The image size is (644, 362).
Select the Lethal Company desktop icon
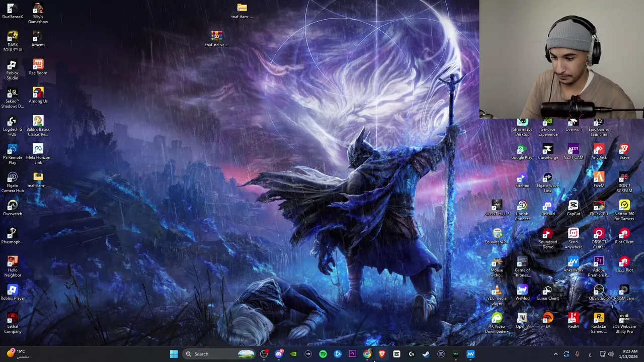(13, 323)
